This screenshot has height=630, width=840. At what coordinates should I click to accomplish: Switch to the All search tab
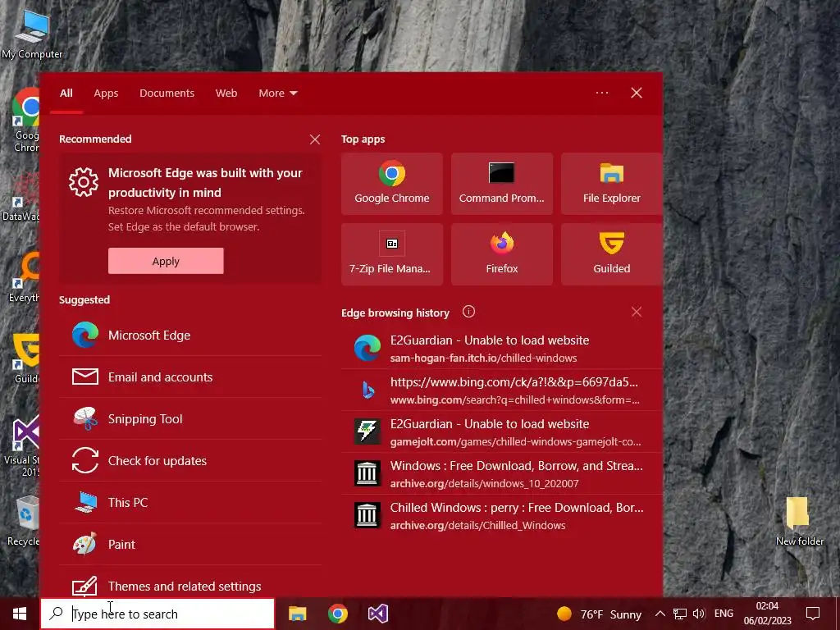click(x=66, y=94)
